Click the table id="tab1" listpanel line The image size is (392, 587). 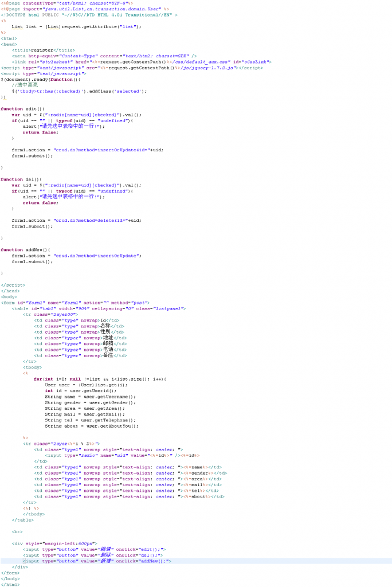99,308
